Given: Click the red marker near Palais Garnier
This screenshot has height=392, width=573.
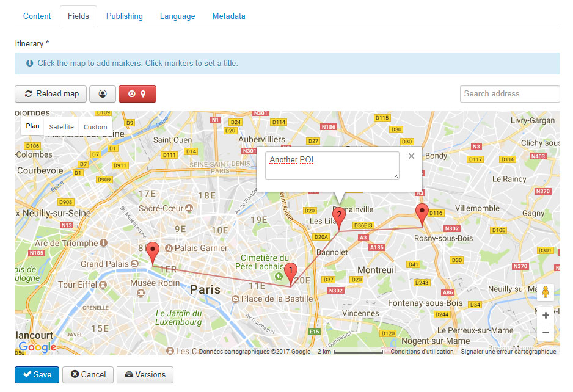Looking at the screenshot, I should tap(153, 253).
